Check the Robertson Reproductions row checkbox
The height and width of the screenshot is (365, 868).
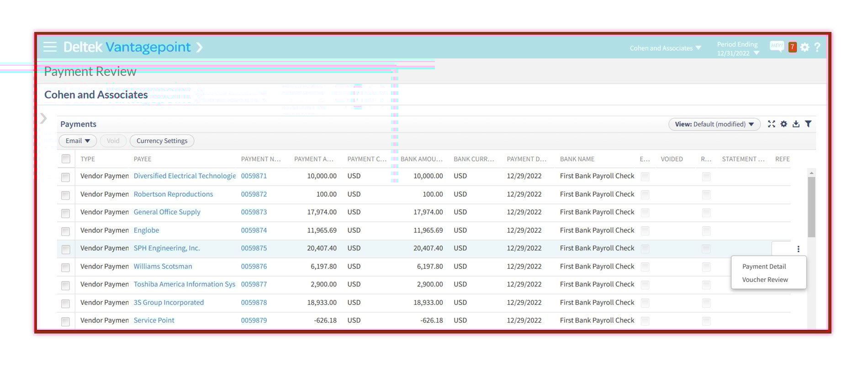pos(66,195)
